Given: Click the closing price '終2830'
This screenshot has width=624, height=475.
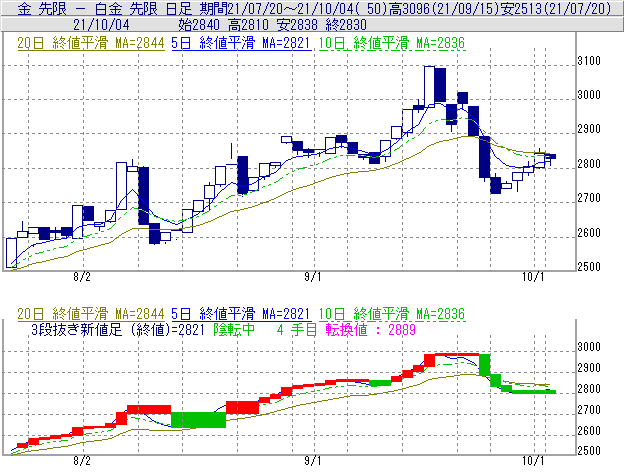Looking at the screenshot, I should click(346, 25).
